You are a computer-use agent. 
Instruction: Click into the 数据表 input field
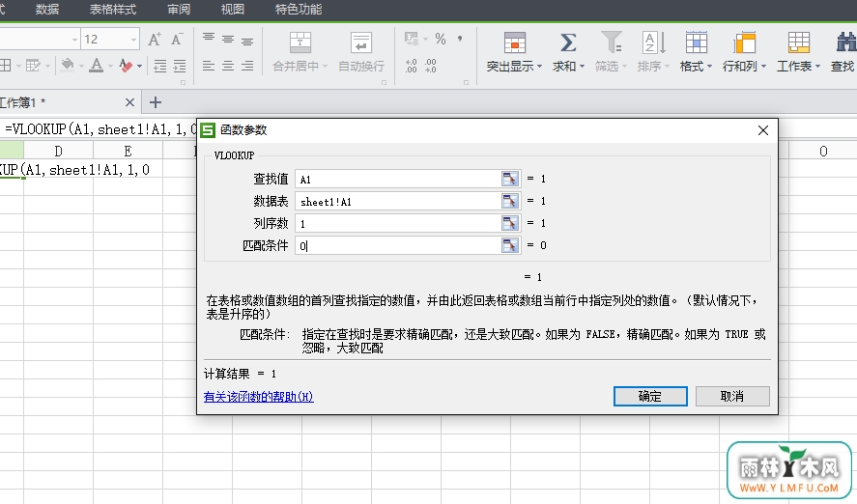398,201
